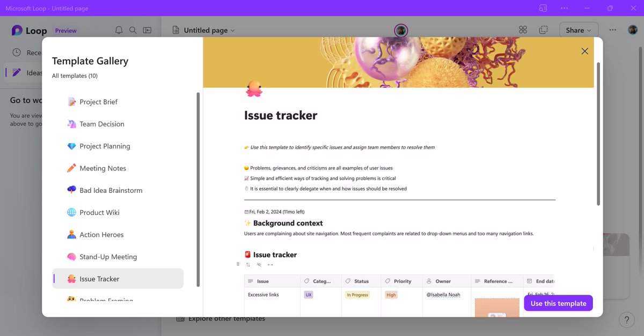
Task: Click the large octopus page emoji
Action: tap(254, 88)
